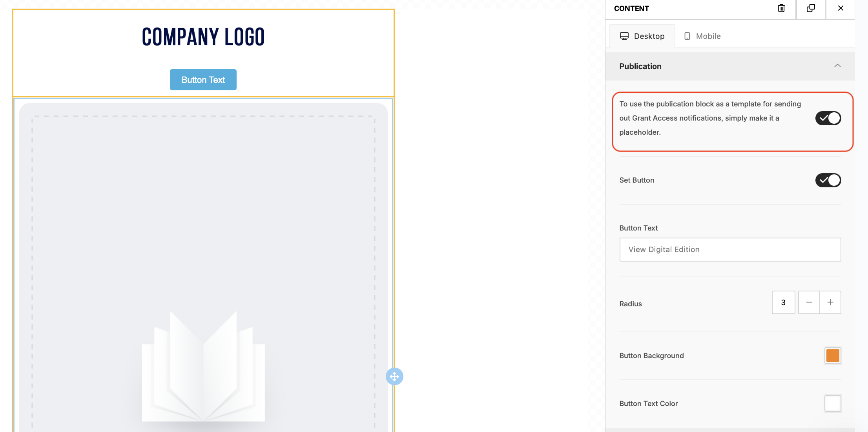868x432 pixels.
Task: Click the desktop monitor icon
Action: coord(624,36)
